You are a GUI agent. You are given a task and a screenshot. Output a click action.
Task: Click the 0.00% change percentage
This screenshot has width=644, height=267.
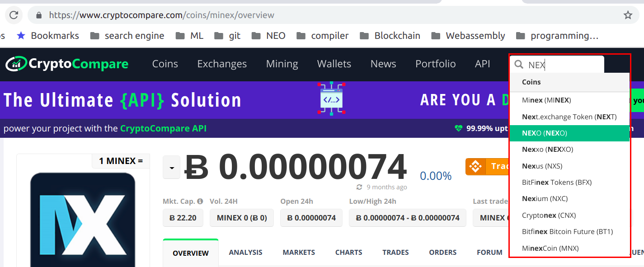click(436, 176)
